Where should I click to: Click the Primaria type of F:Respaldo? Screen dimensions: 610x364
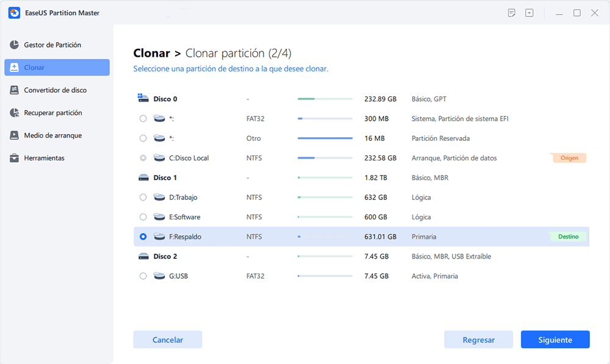tap(424, 237)
